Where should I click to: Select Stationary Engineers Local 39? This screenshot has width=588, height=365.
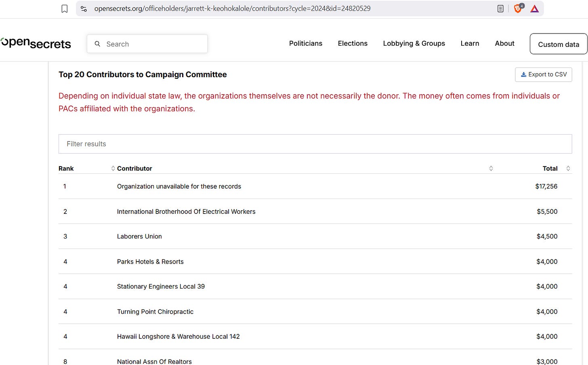tap(161, 287)
